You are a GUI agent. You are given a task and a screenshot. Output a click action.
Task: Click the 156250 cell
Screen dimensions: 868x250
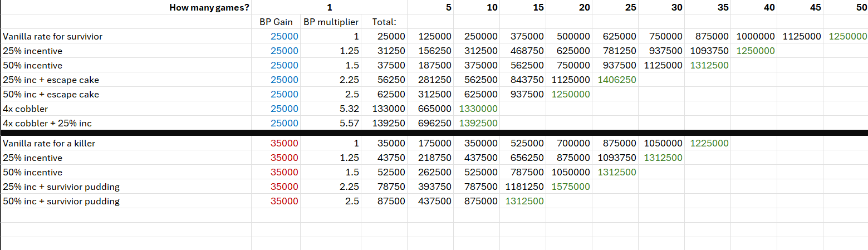tap(430, 51)
